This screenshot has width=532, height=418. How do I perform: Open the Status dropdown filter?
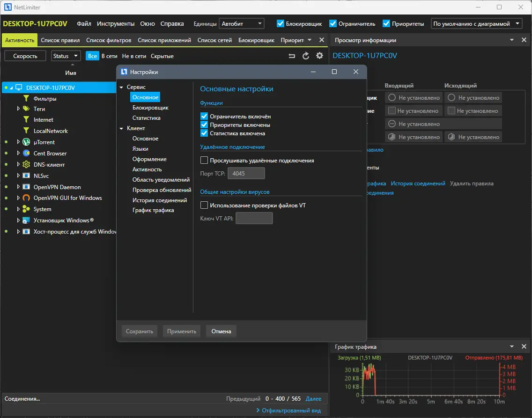[66, 56]
